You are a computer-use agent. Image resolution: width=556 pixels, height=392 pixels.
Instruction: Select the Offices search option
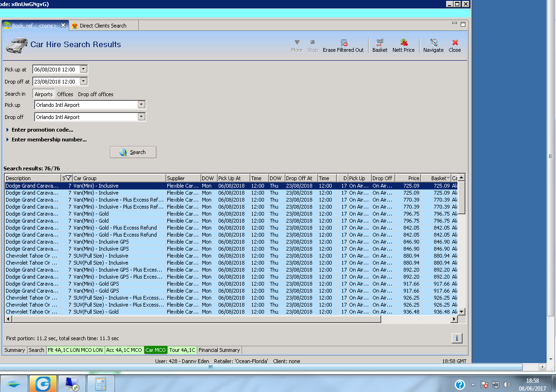(65, 94)
